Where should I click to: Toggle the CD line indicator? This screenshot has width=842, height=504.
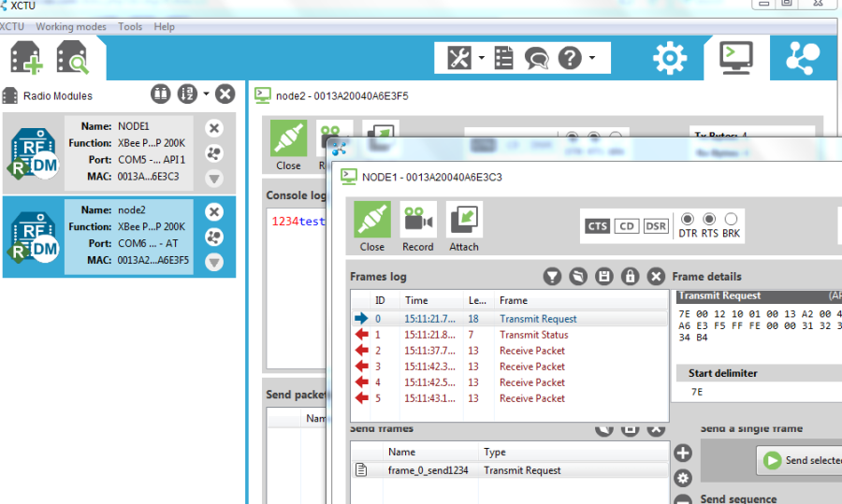[x=627, y=226]
